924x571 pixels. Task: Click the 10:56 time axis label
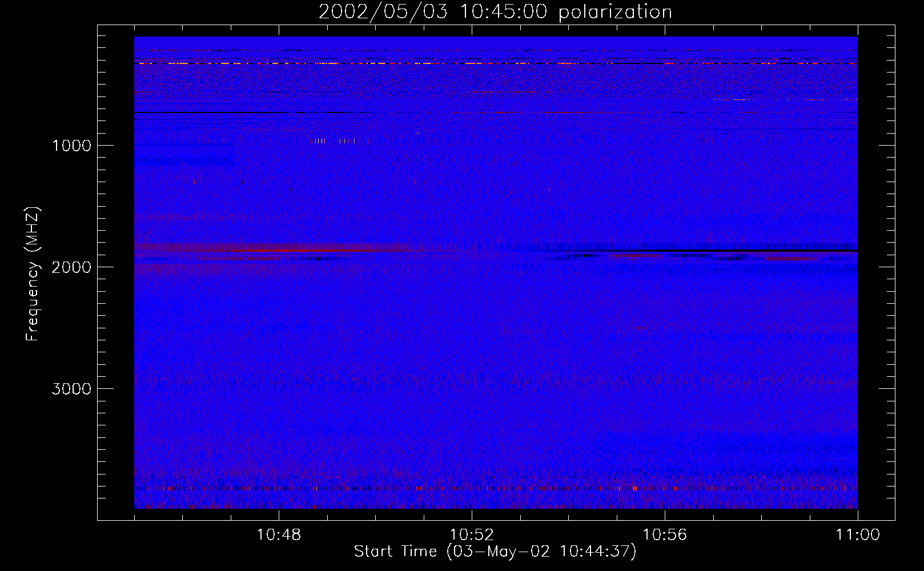665,535
